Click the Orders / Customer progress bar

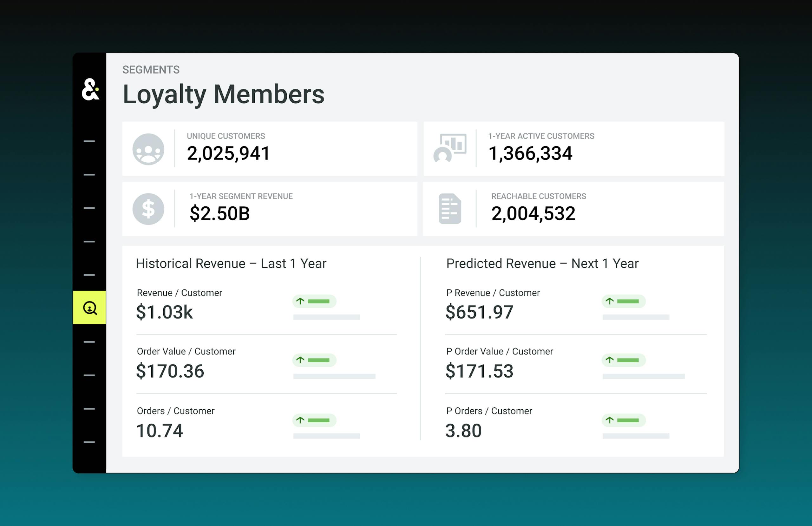click(326, 436)
